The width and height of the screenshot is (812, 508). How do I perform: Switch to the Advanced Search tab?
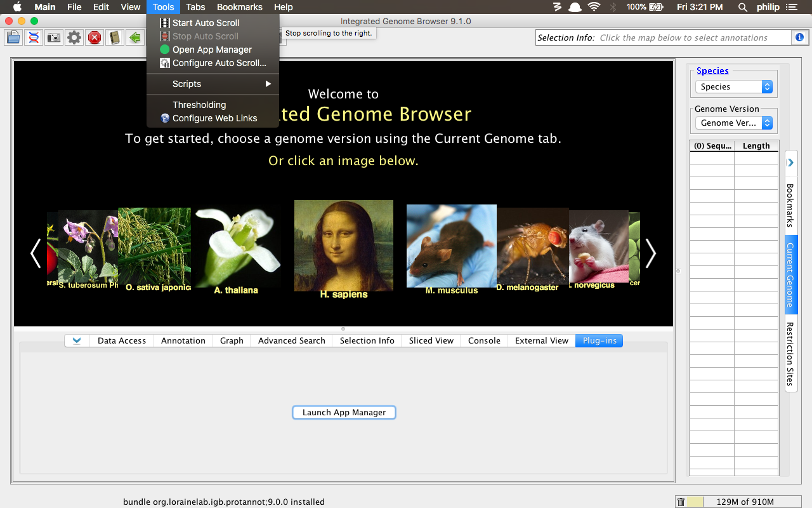click(x=292, y=341)
